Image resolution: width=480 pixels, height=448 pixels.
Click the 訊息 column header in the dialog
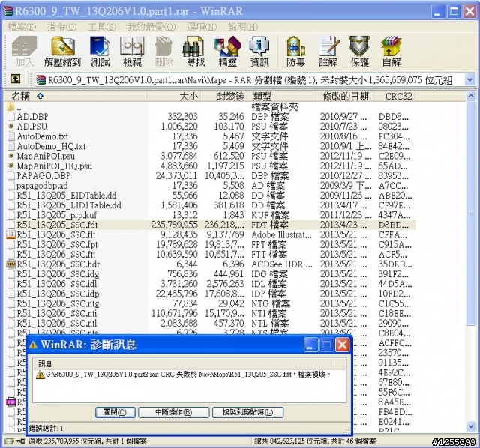tap(184, 363)
